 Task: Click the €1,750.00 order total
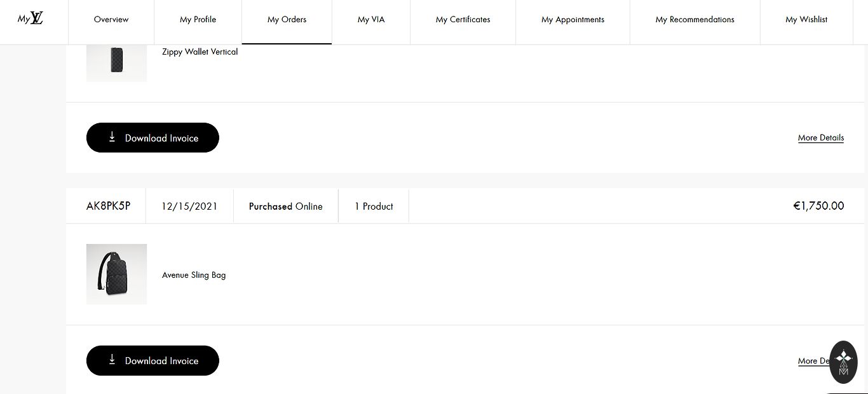click(x=818, y=206)
